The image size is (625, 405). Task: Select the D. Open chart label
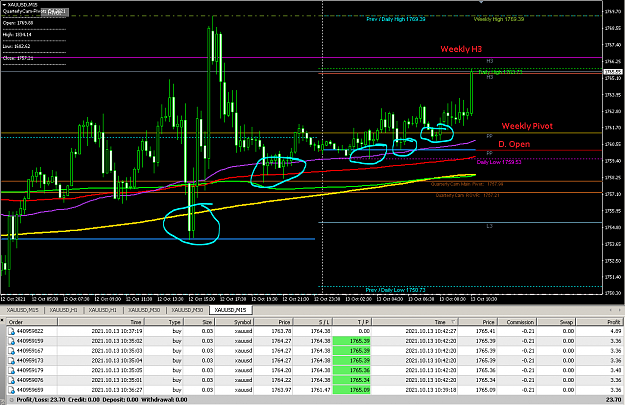click(514, 144)
